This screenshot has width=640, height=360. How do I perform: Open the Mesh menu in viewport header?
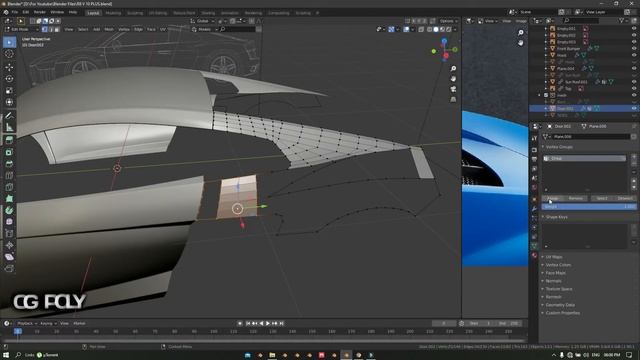[x=109, y=29]
